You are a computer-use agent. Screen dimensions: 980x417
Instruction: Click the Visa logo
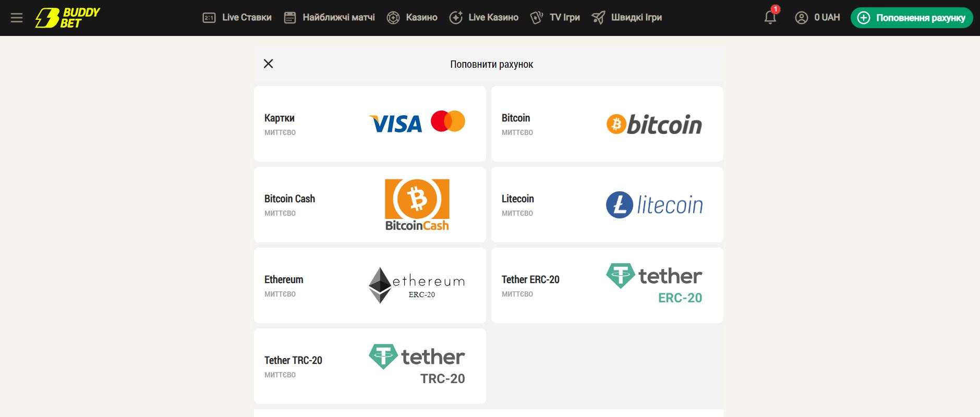(x=395, y=124)
